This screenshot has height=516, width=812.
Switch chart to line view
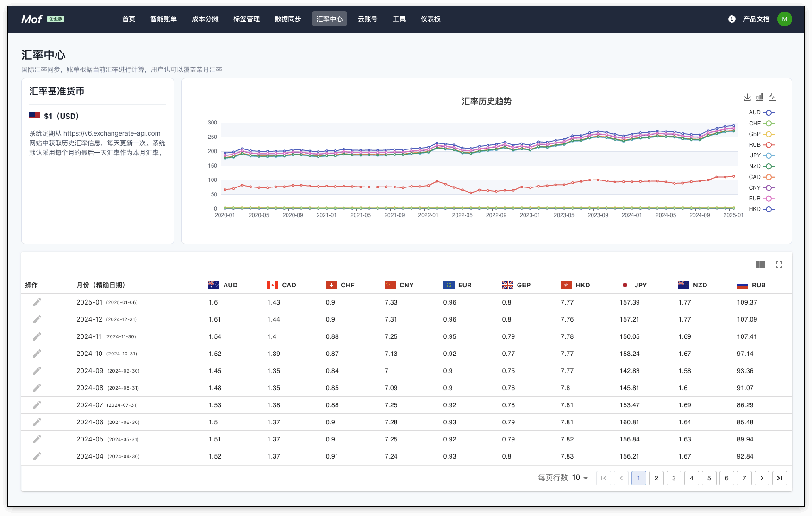pyautogui.click(x=772, y=97)
